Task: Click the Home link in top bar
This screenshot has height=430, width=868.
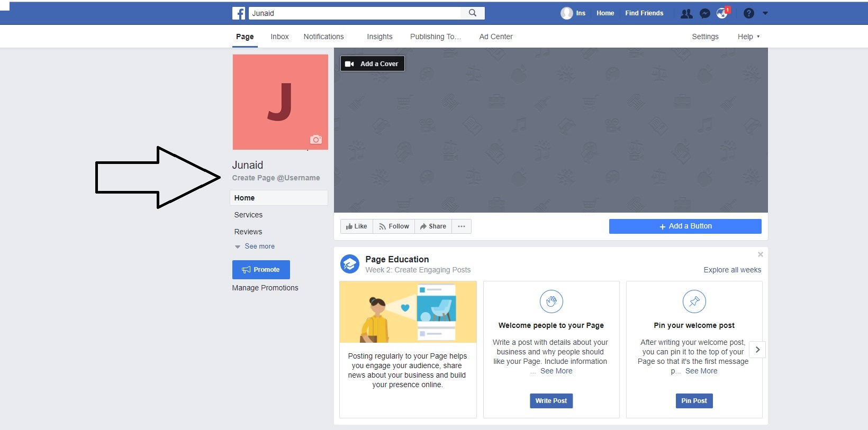Action: [605, 13]
